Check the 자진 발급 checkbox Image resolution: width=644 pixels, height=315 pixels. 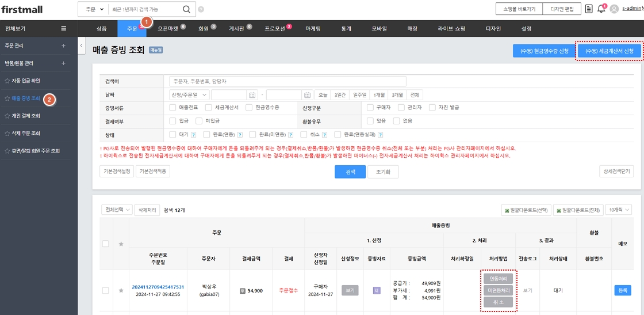pos(432,108)
